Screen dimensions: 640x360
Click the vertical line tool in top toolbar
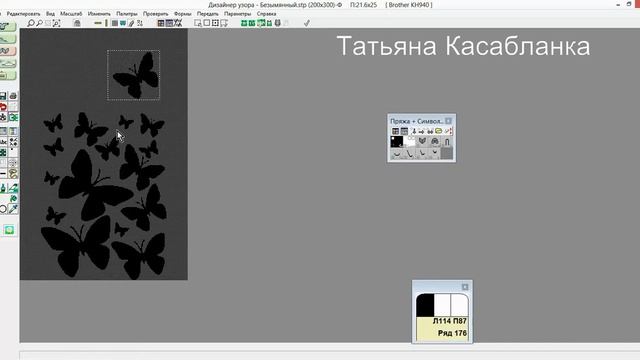coord(106,23)
